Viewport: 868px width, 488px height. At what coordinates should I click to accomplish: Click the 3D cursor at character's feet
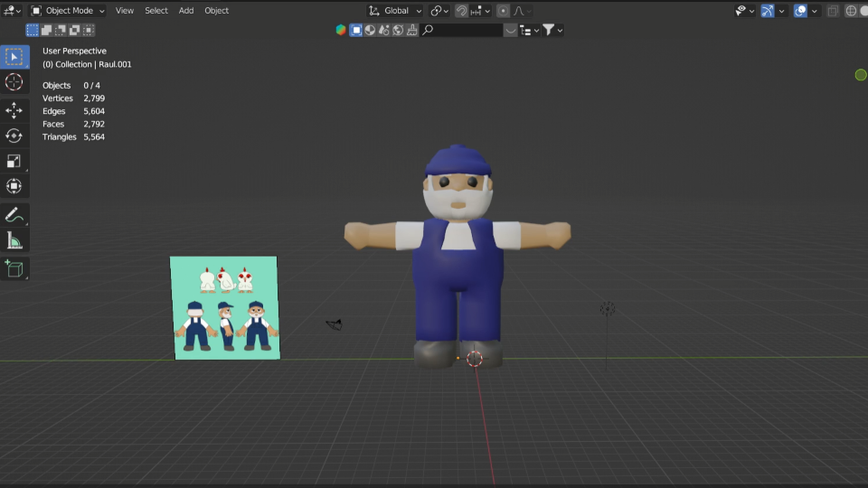tap(475, 359)
